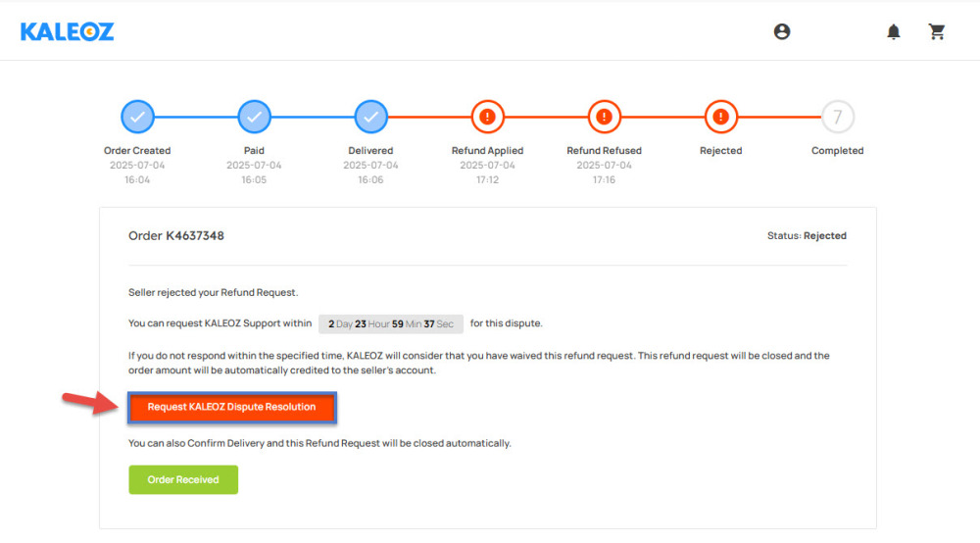
Task: Select the Order Created step checkmark
Action: pos(137,117)
